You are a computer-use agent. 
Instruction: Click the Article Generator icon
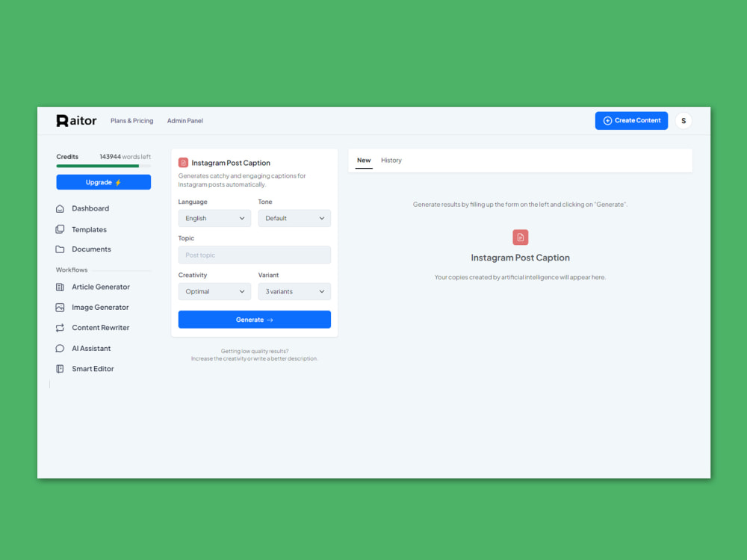(60, 287)
